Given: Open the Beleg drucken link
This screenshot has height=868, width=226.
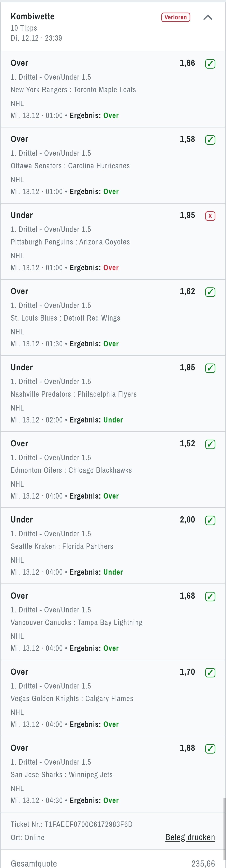Looking at the screenshot, I should coord(190,837).
